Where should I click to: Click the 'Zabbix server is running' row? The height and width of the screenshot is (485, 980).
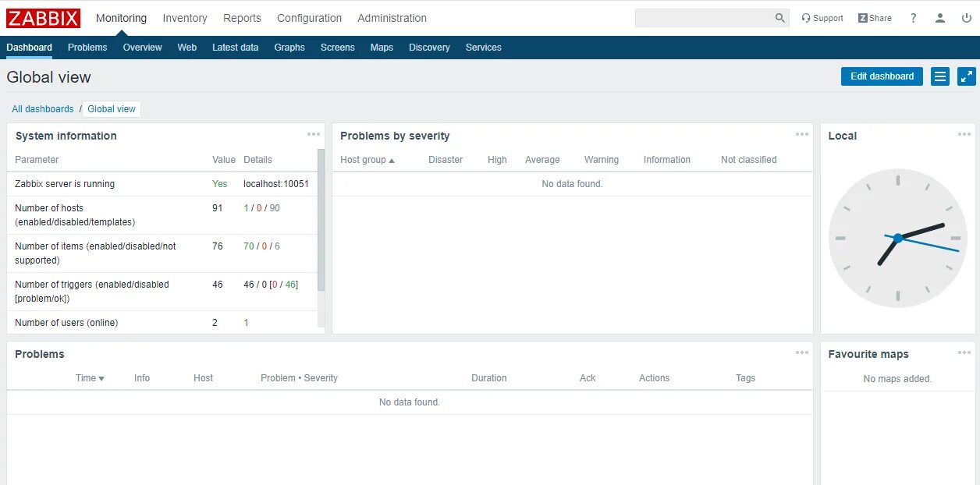pos(162,184)
